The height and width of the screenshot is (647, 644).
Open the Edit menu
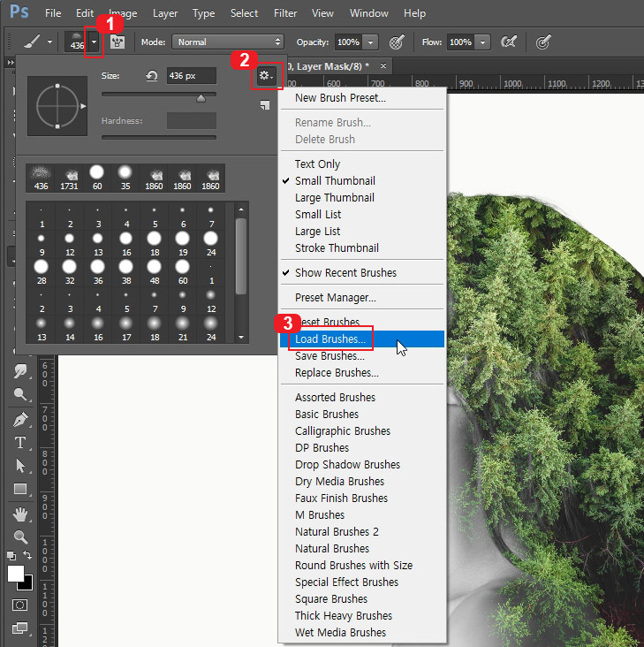pyautogui.click(x=85, y=13)
